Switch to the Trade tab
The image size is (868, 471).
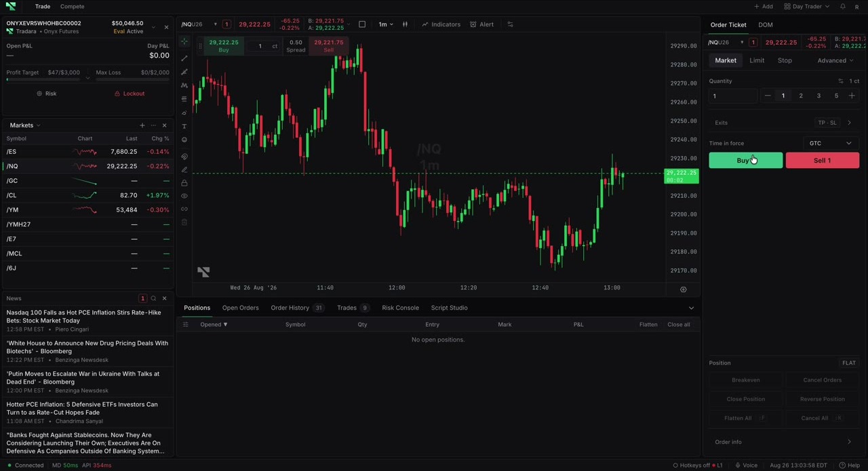(x=43, y=7)
